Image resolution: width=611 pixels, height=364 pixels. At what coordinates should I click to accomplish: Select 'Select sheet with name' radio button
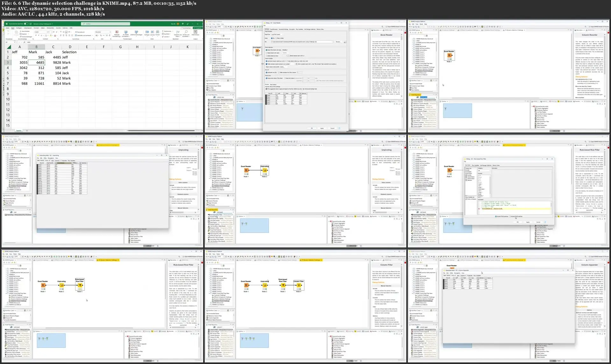pos(266,53)
